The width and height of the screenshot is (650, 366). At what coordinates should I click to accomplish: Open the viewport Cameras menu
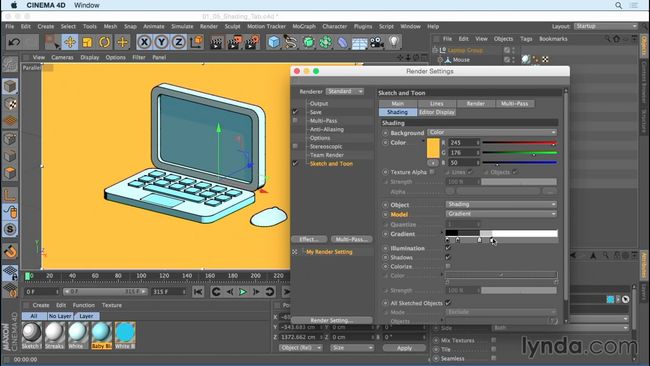[62, 58]
